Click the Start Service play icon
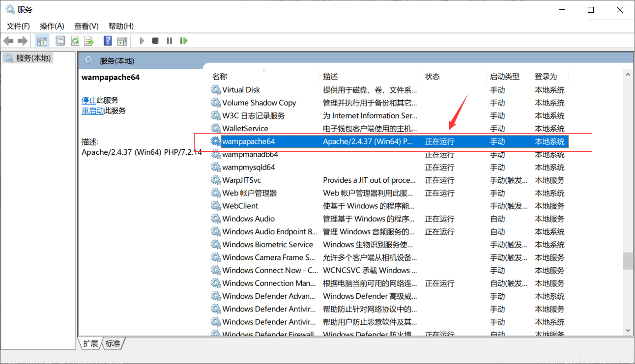The height and width of the screenshot is (364, 635). [142, 41]
